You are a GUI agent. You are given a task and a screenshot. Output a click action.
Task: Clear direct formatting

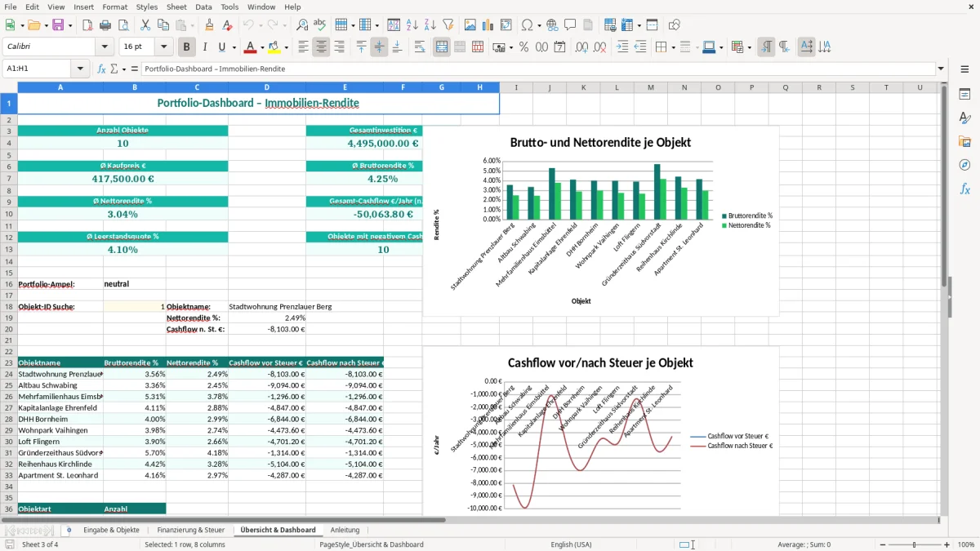[226, 25]
